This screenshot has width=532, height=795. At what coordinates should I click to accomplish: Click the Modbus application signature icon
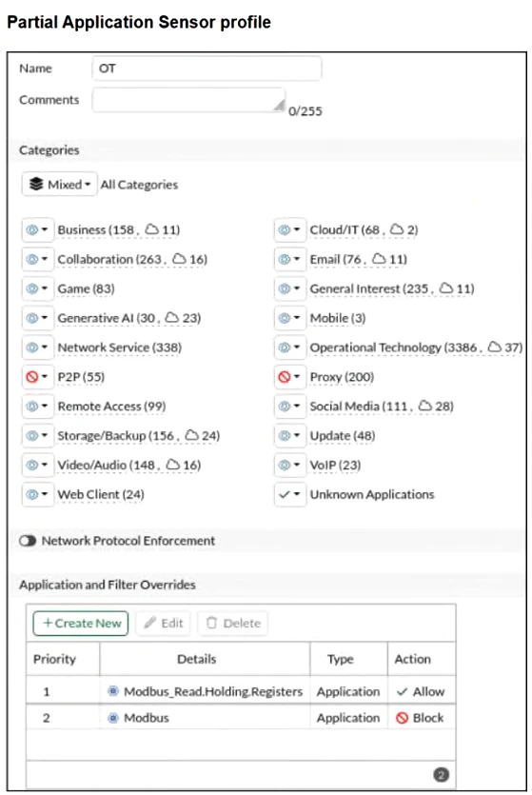coord(113,718)
